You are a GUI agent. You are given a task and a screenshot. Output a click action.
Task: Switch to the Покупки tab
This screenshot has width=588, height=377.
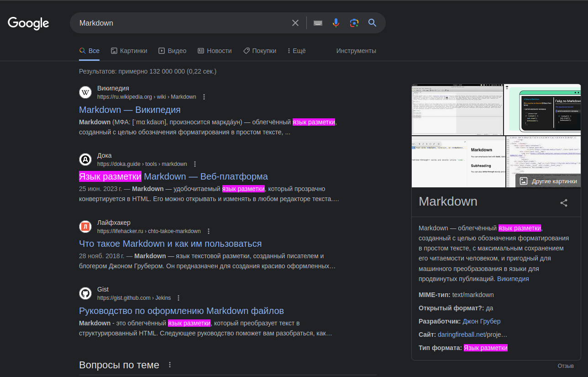tap(259, 51)
